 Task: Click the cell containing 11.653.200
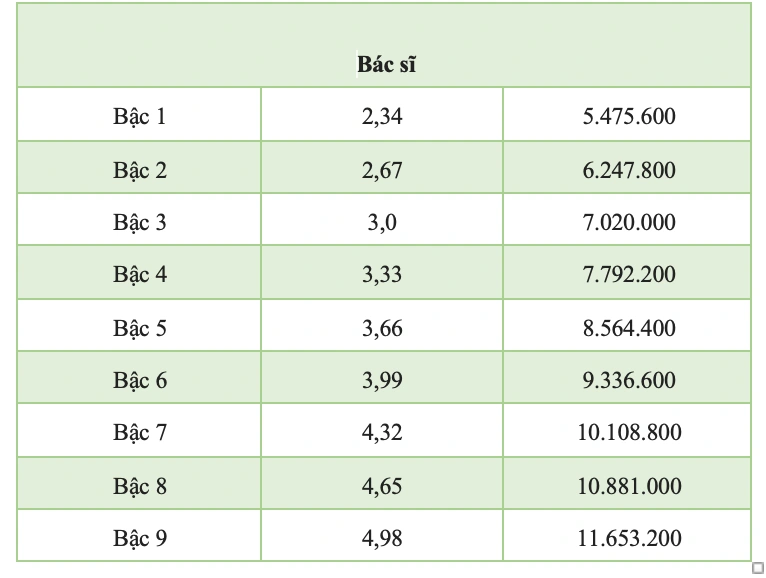click(x=629, y=538)
